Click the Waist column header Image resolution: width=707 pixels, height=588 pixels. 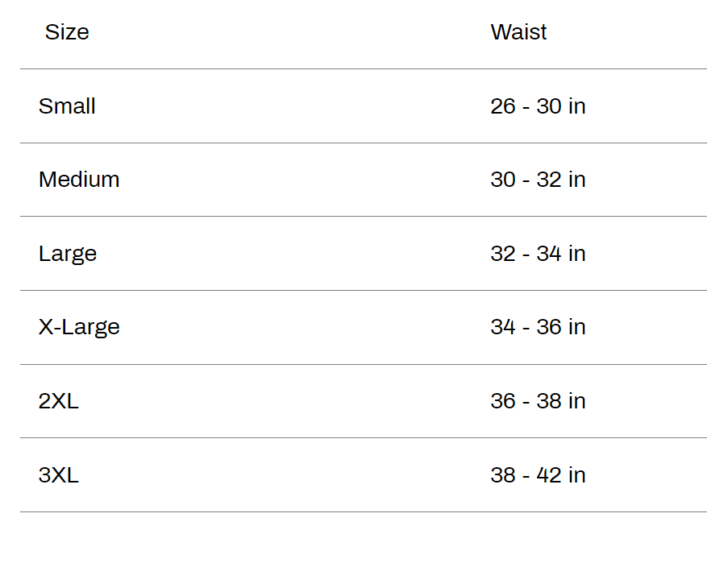coord(518,32)
